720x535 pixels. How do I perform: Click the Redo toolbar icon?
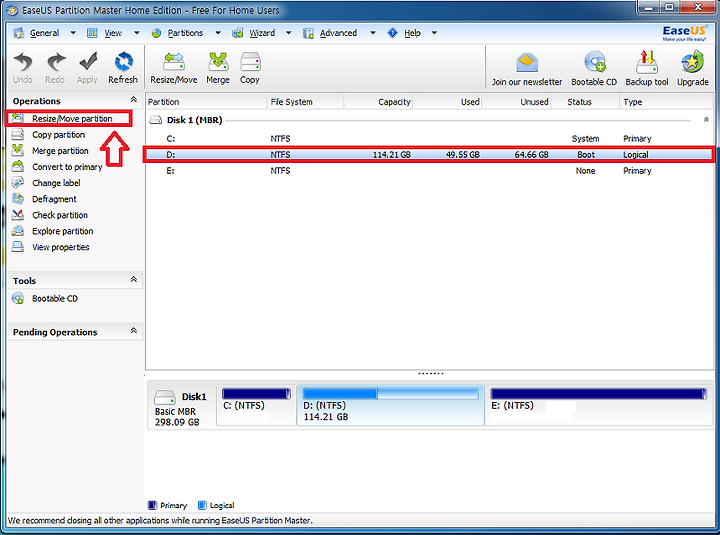point(55,68)
